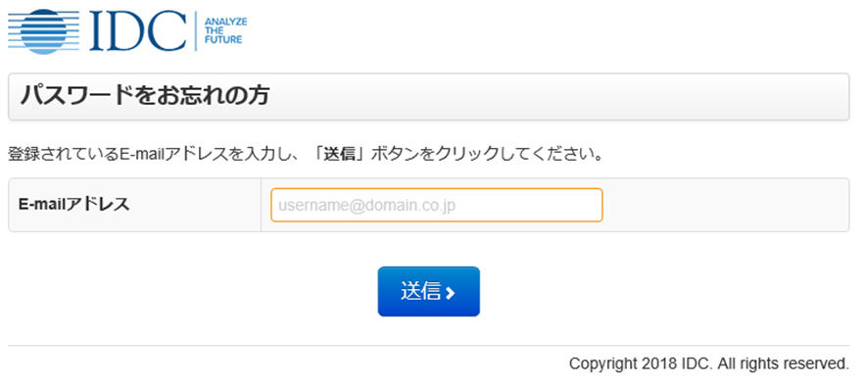
Task: Click the empty area right of the email field
Action: click(x=725, y=205)
